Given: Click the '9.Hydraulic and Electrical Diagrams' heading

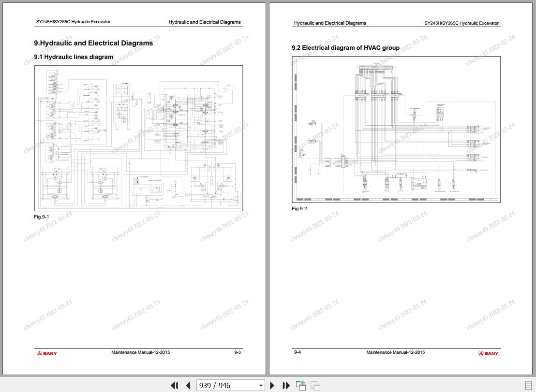Looking at the screenshot, I should (x=93, y=44).
